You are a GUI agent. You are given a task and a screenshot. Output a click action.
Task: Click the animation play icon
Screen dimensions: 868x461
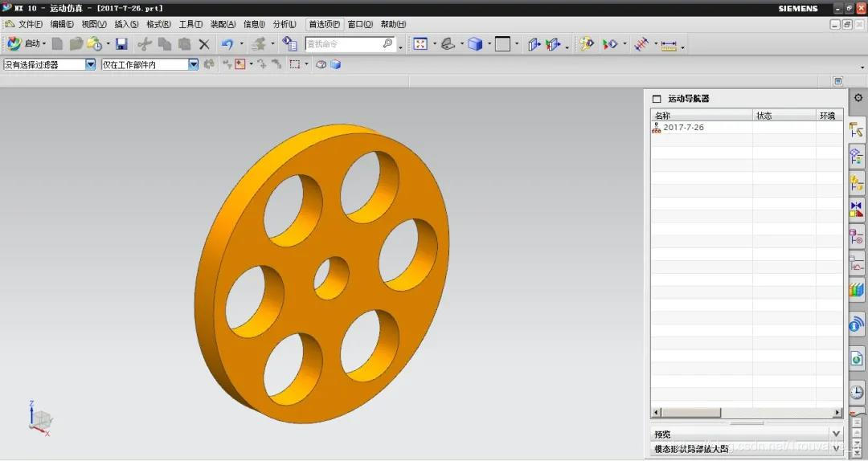coord(610,43)
